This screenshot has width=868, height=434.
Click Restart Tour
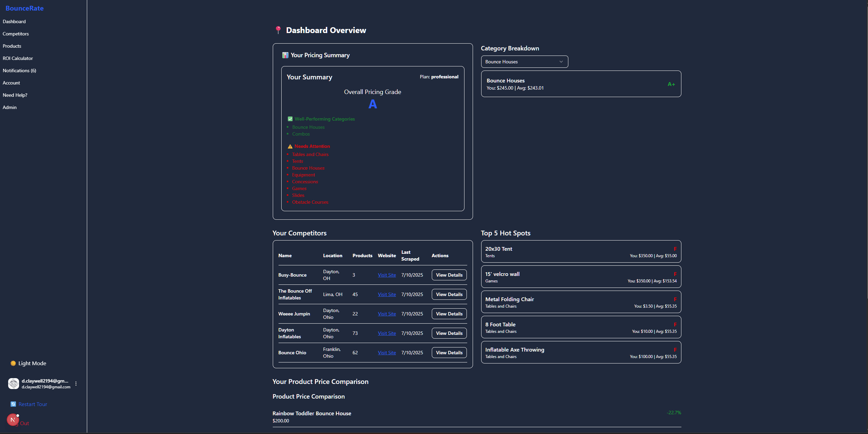tap(33, 404)
